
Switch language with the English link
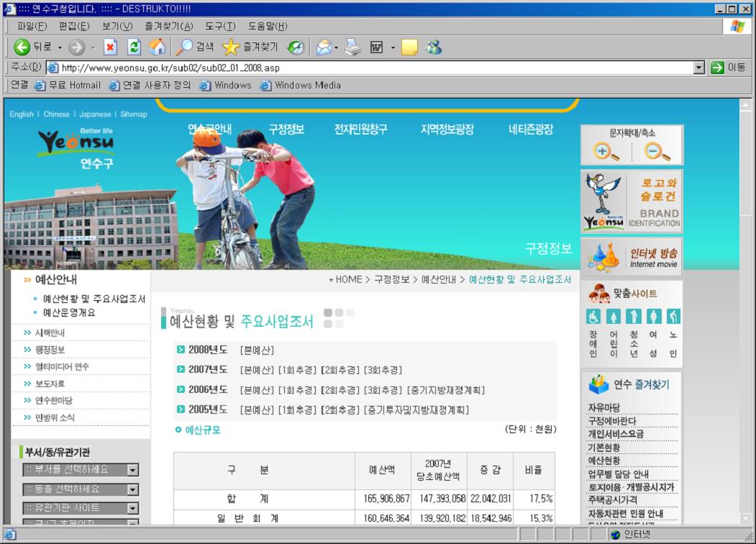(x=21, y=114)
